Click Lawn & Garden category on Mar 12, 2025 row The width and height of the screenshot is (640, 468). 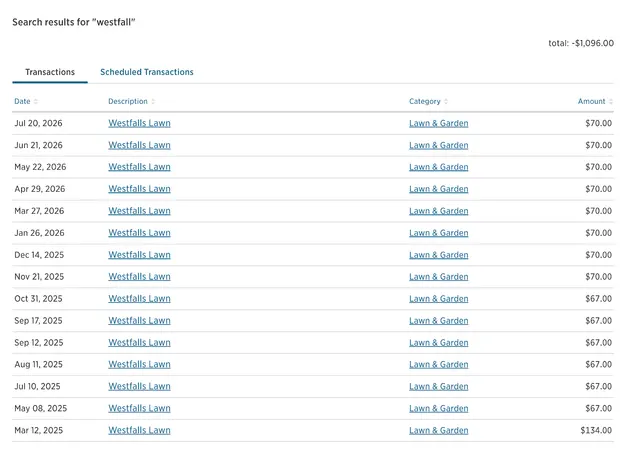click(439, 430)
